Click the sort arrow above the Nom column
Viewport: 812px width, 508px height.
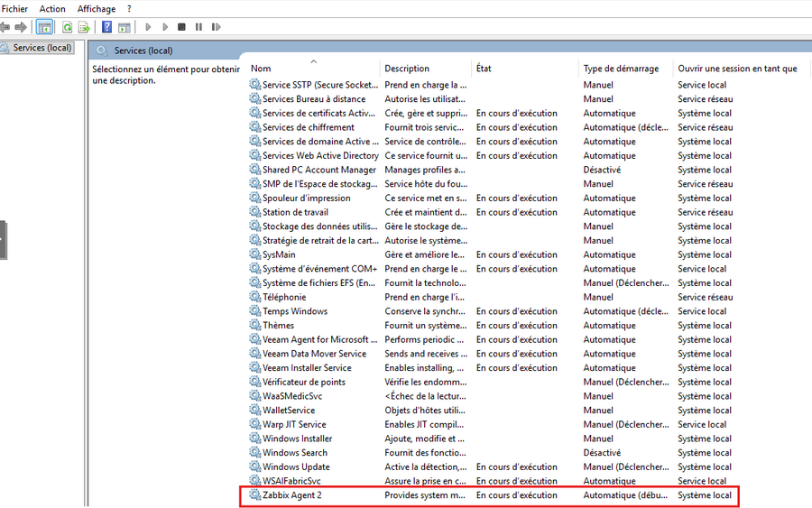click(x=313, y=61)
